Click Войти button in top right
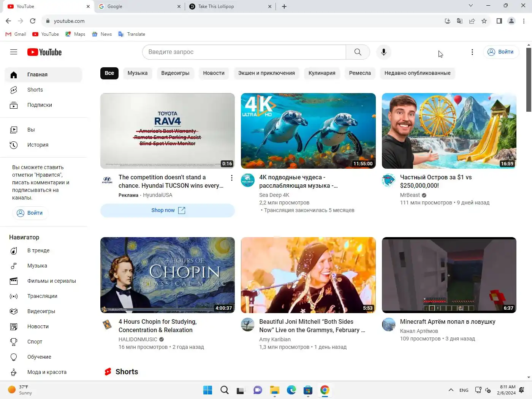The height and width of the screenshot is (399, 532). click(501, 52)
